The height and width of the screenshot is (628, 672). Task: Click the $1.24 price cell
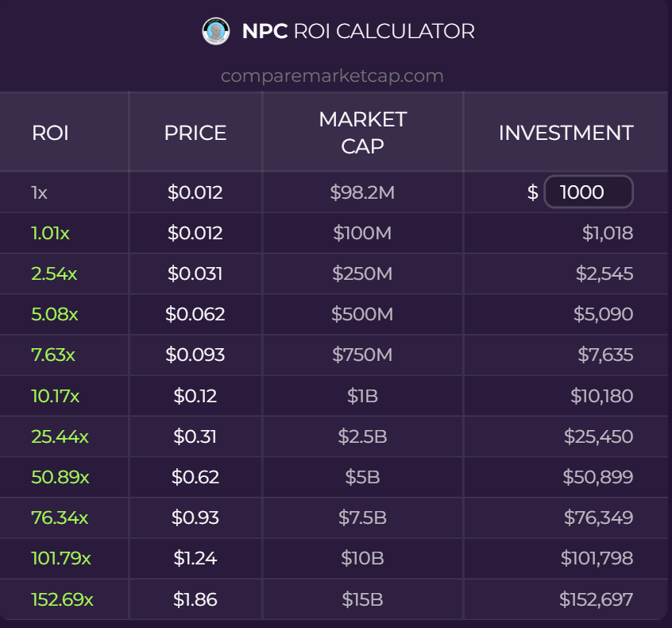click(x=195, y=558)
